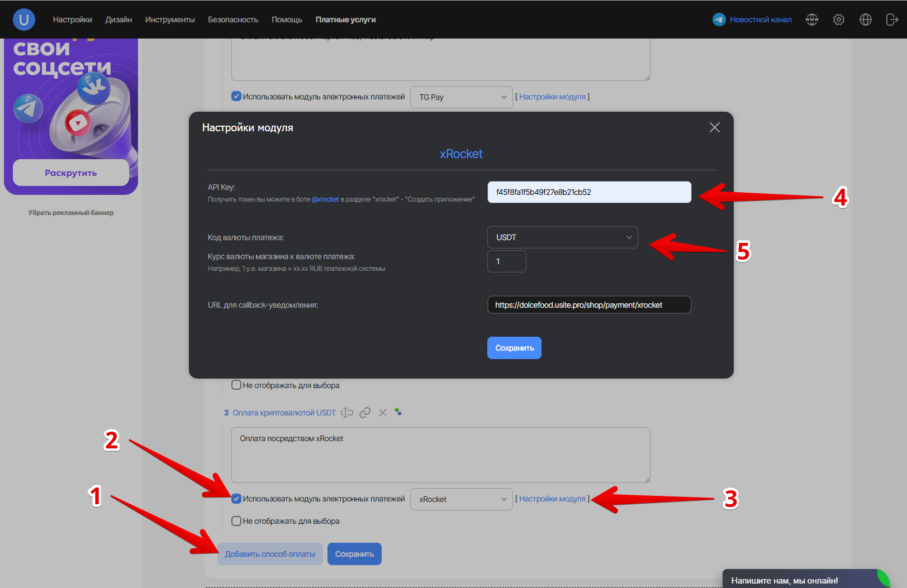Open the Платные услуги menu
This screenshot has width=907, height=588.
[345, 20]
